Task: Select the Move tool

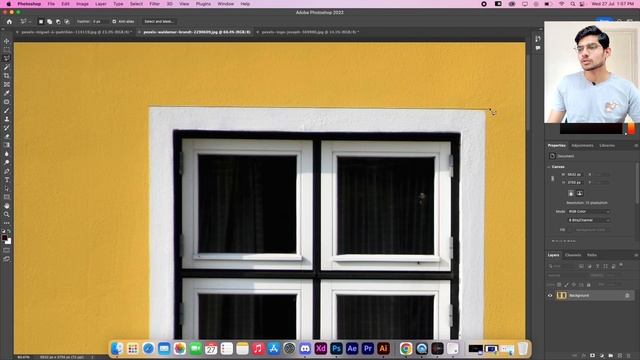Action: (7, 41)
